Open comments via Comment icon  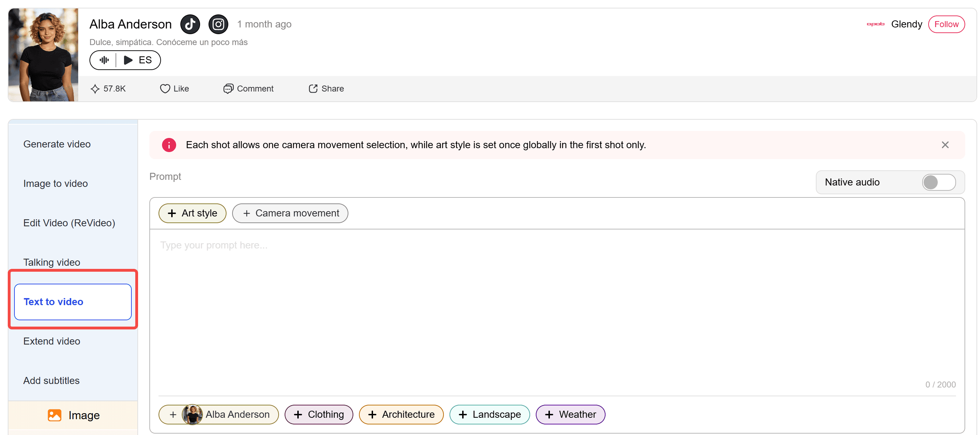point(228,89)
